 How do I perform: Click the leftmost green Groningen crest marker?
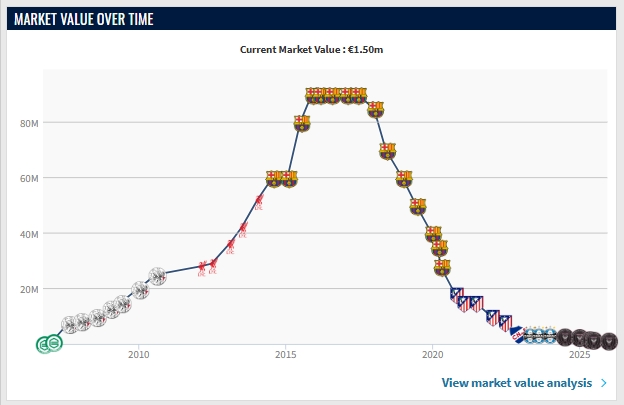(44, 345)
